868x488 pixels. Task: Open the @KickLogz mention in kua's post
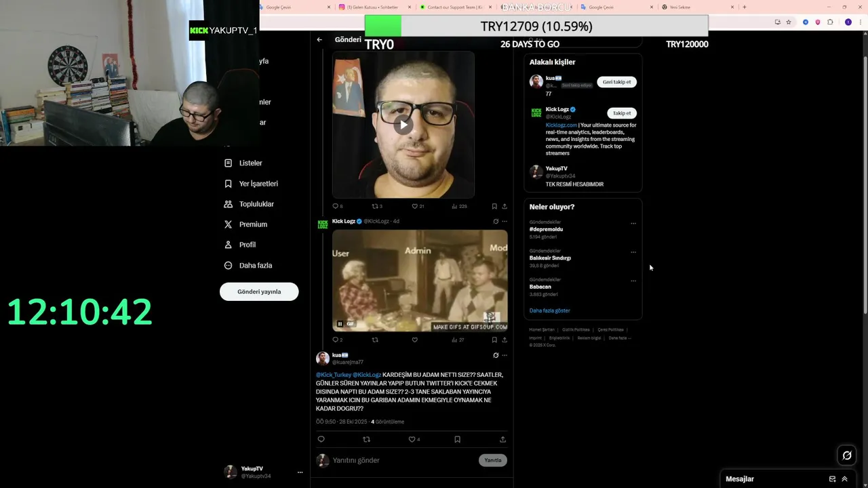(367, 375)
